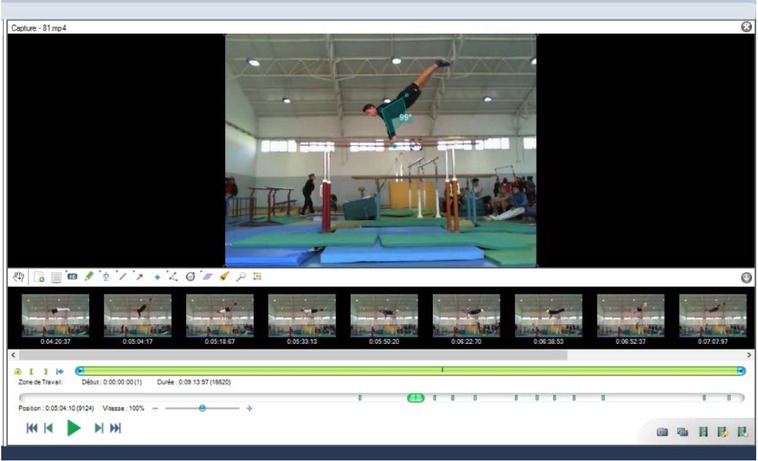758x461 pixels.
Task: Collapse the key images panel arrow
Action: click(746, 277)
